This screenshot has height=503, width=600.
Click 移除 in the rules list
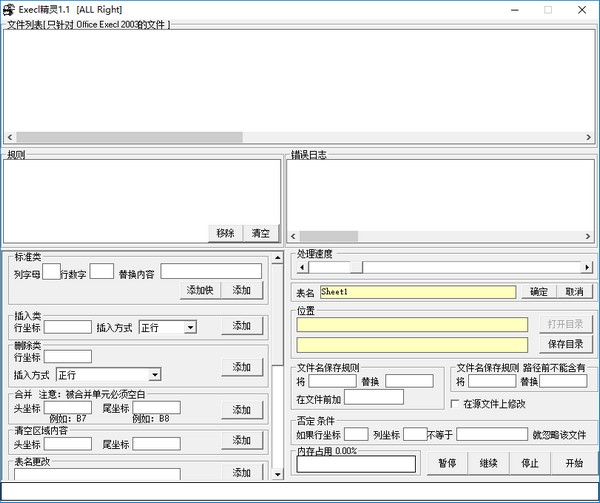225,233
